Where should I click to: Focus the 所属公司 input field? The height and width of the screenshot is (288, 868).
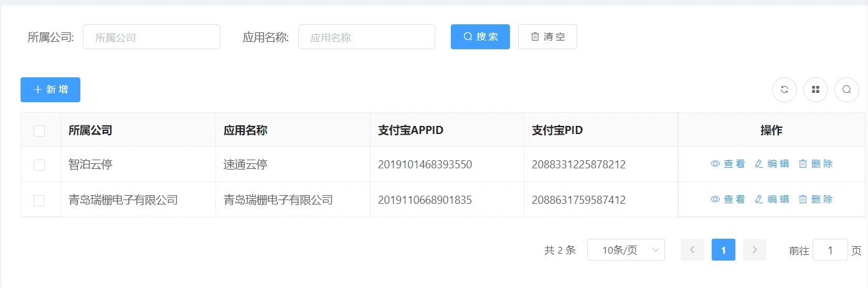point(151,37)
